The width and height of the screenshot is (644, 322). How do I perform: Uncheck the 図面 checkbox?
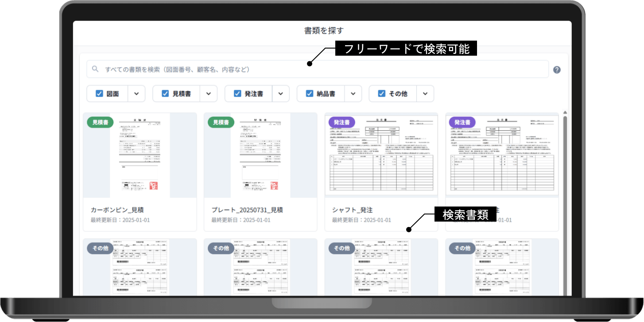coord(99,94)
